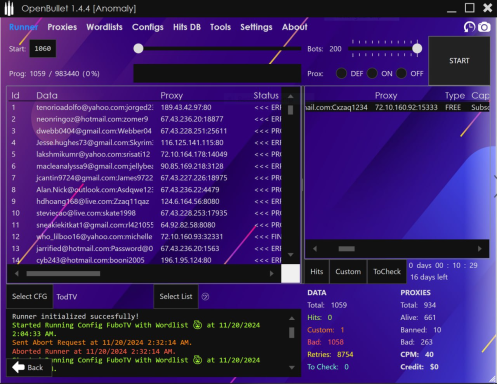Click the Type column header in hits panel
This screenshot has width=497, height=384.
[x=455, y=96]
